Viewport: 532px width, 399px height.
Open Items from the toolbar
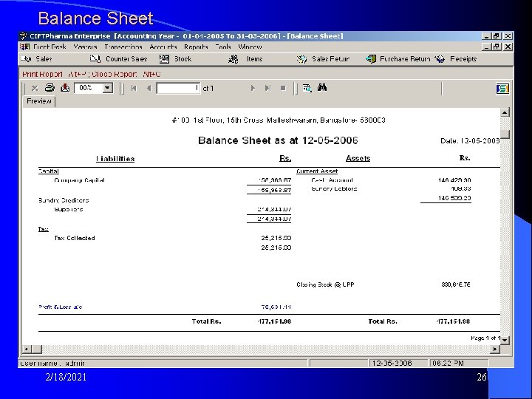click(245, 59)
